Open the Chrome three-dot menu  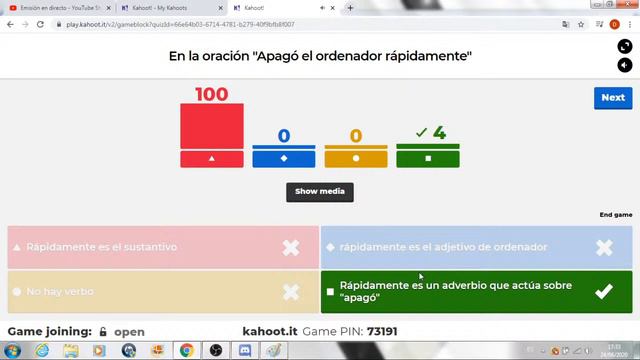click(630, 24)
